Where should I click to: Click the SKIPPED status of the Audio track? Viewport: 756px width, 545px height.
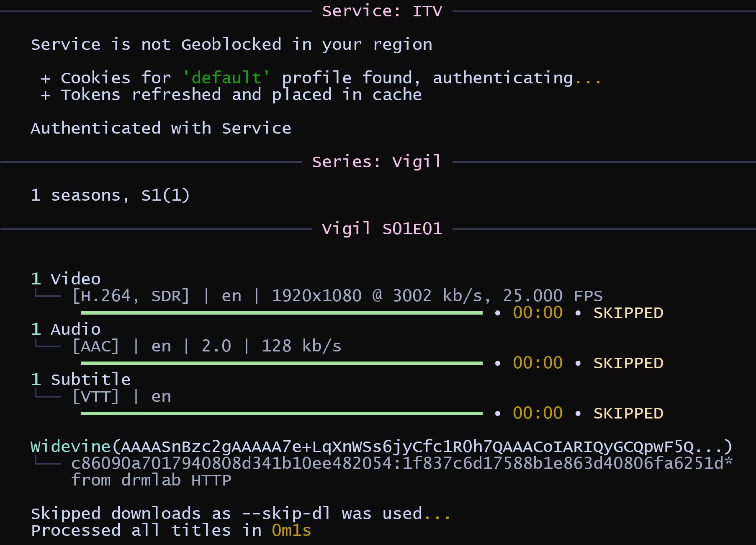coord(628,364)
